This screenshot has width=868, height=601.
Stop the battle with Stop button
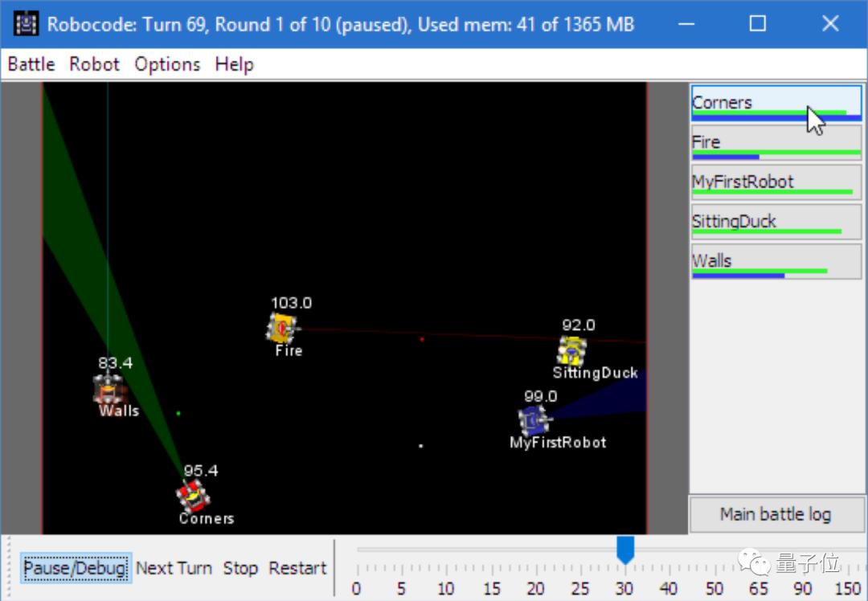click(240, 568)
